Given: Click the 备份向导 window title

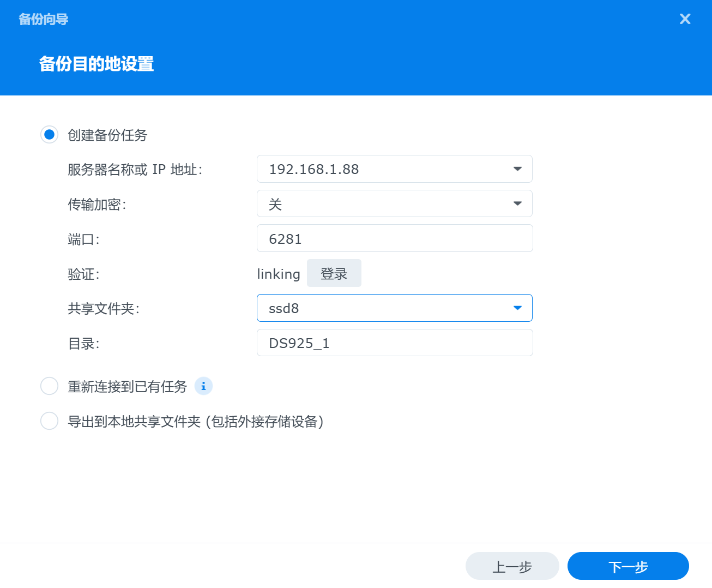Looking at the screenshot, I should [x=44, y=19].
